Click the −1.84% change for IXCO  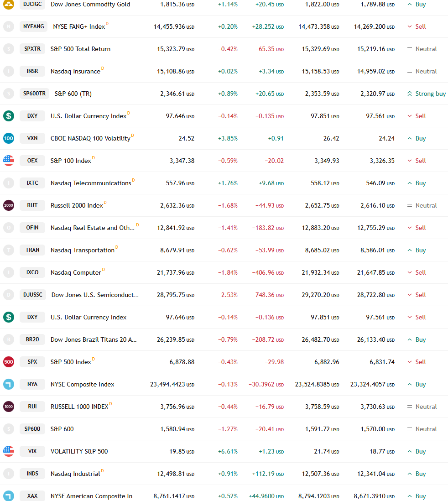[x=228, y=273]
